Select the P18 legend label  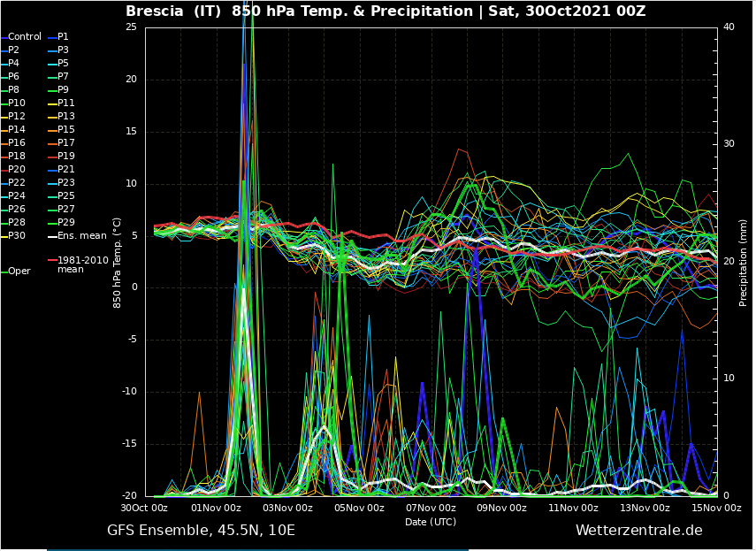coord(17,157)
